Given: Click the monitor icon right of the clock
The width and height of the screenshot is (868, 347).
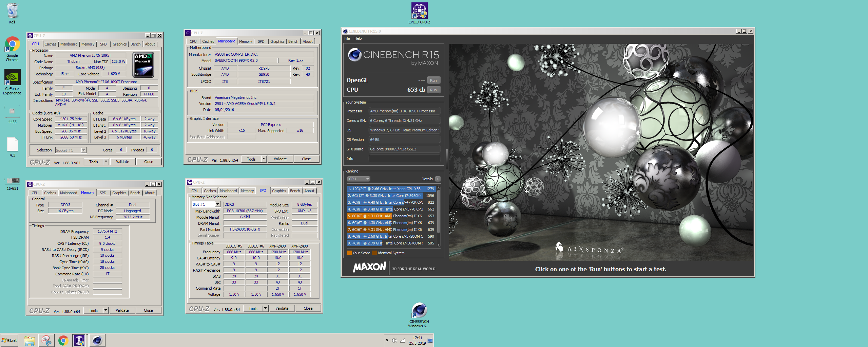Looking at the screenshot, I should pyautogui.click(x=430, y=341).
